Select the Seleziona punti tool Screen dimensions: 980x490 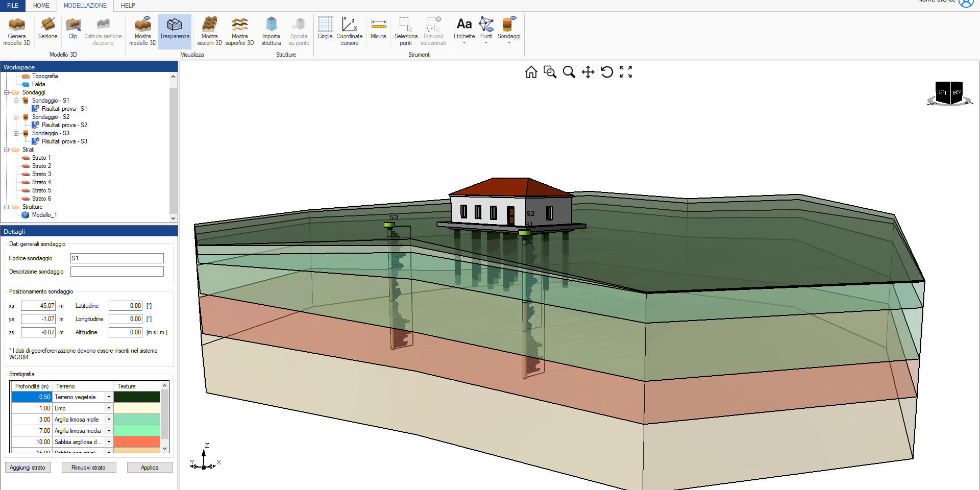coord(406,31)
